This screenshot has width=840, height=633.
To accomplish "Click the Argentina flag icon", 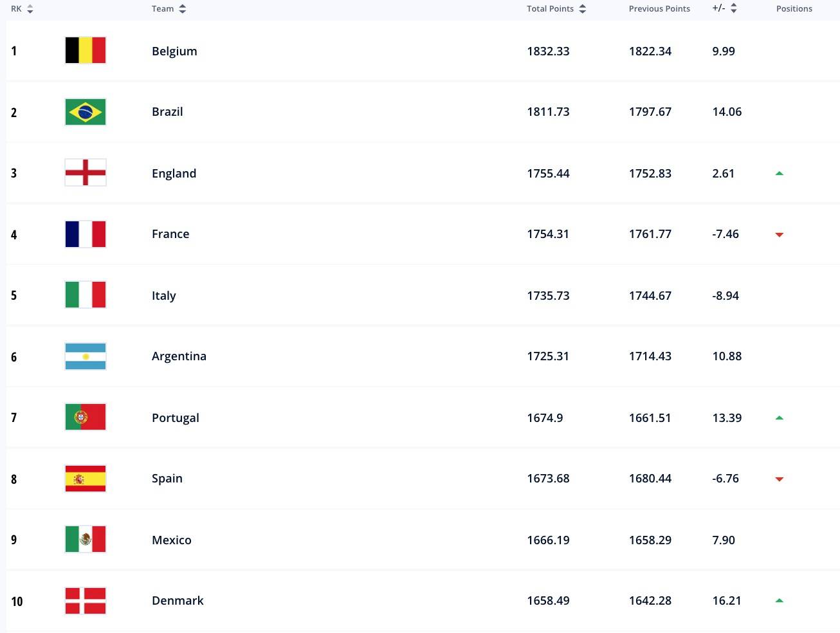I will 85,356.
